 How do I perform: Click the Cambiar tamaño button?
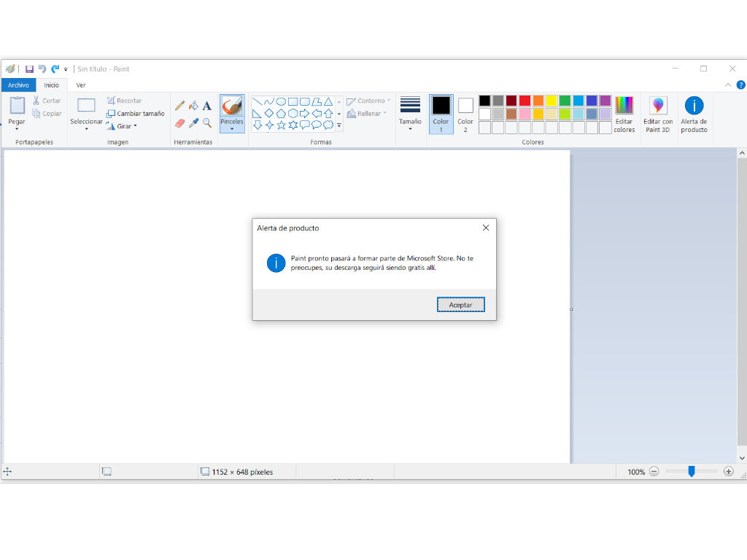[136, 114]
